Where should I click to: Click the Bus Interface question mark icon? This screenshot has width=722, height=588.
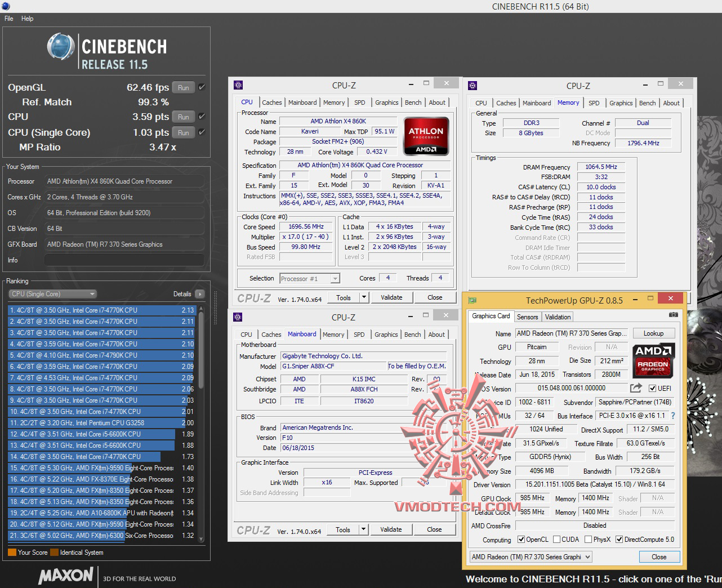click(x=672, y=416)
